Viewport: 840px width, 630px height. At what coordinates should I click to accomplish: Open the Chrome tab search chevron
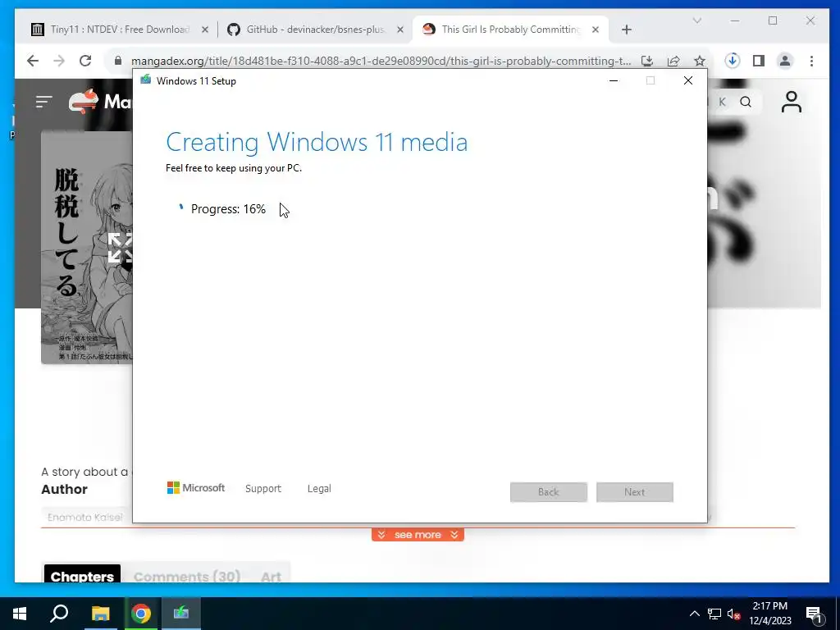tap(697, 21)
